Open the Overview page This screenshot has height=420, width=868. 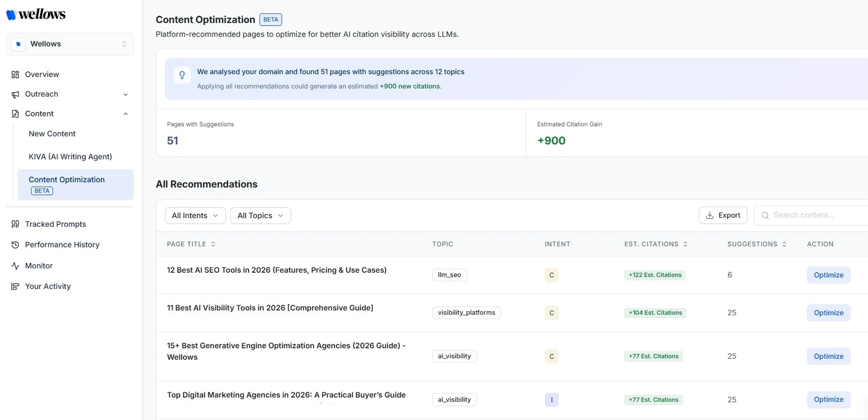pos(42,74)
